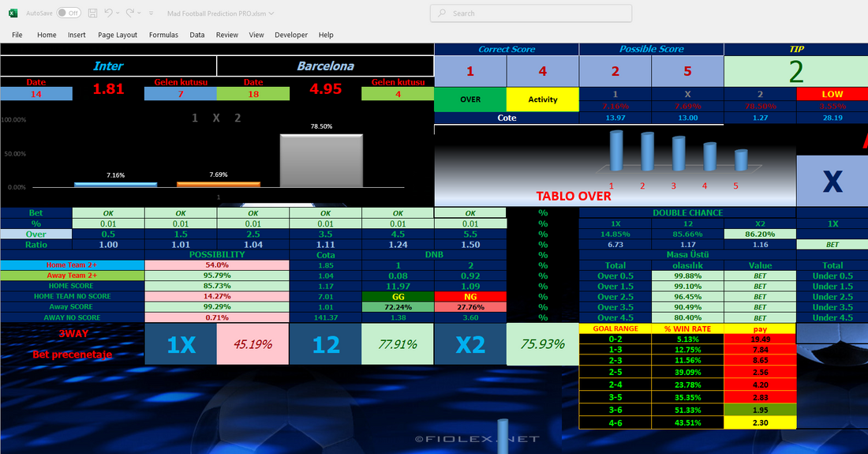
Task: Select the pink 45.19% cell
Action: point(253,344)
